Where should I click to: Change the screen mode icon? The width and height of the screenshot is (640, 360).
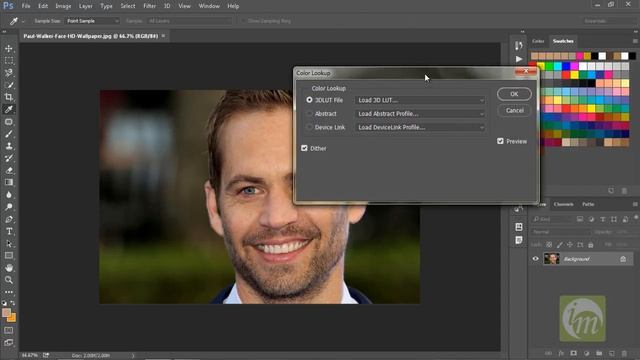(x=9, y=342)
